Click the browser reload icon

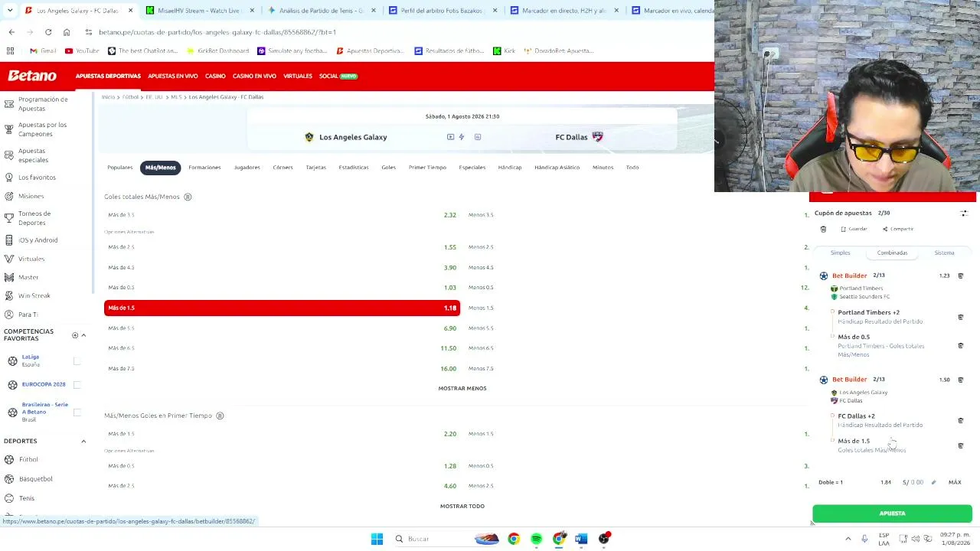click(x=48, y=32)
